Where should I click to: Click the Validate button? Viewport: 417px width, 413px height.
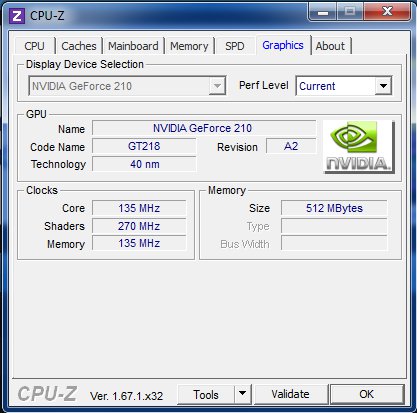(x=290, y=394)
